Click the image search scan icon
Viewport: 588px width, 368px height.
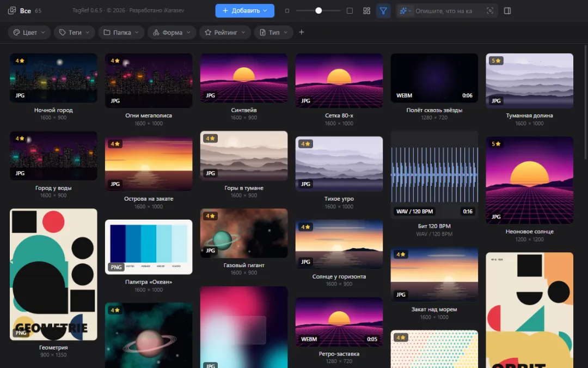[x=490, y=11]
